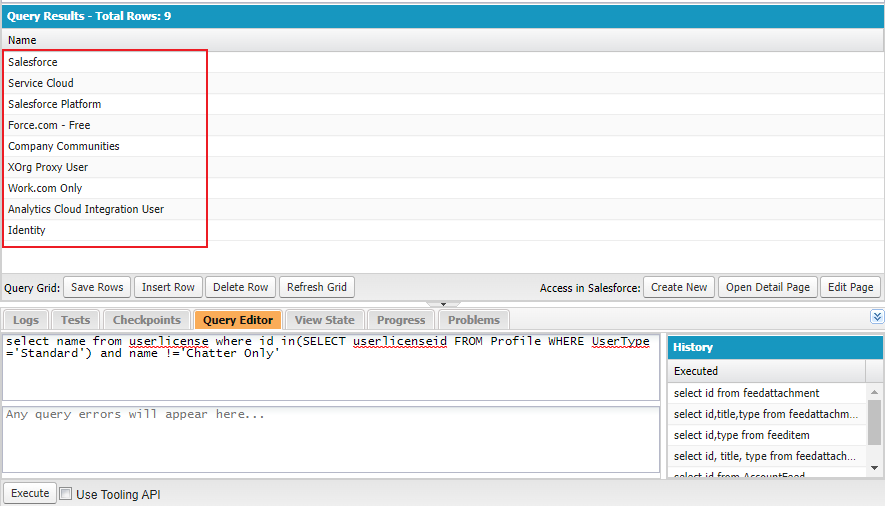Select 'select id from feedattachment' history entry

point(746,393)
